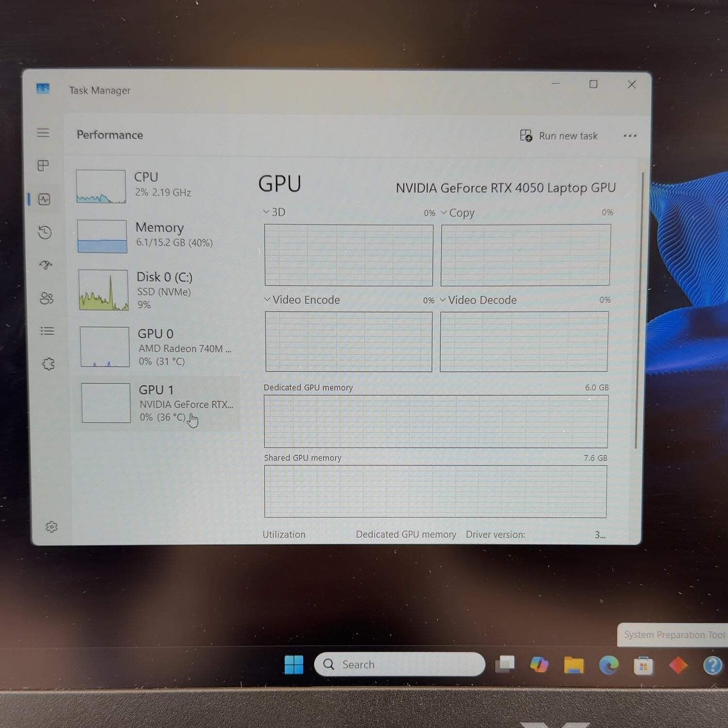
Task: Open the App history icon in sidebar
Action: [x=45, y=232]
